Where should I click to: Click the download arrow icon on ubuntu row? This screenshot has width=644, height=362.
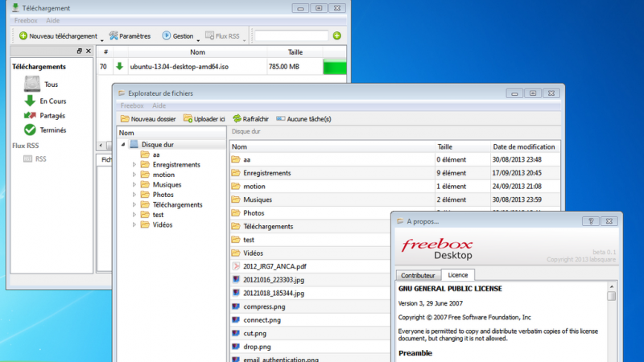(119, 66)
